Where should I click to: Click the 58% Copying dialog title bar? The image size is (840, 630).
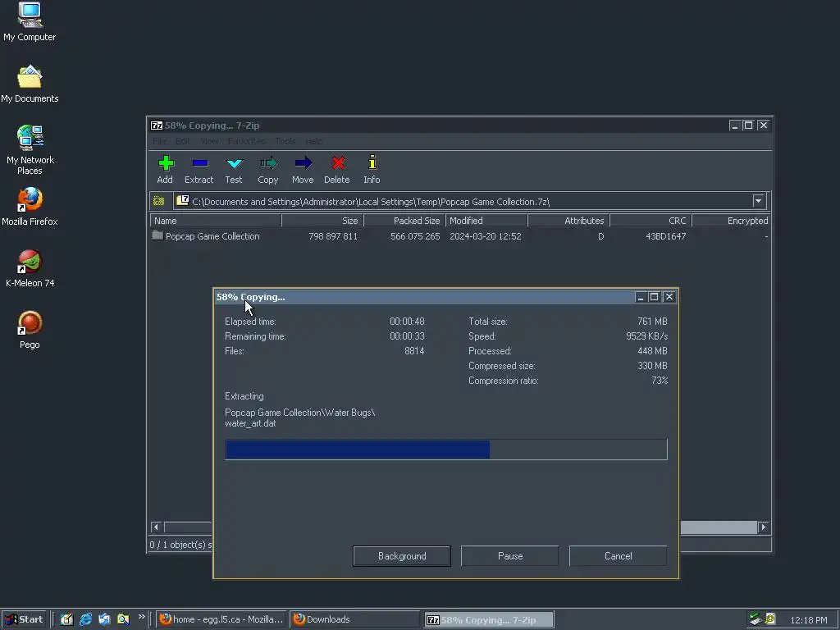pos(423,297)
